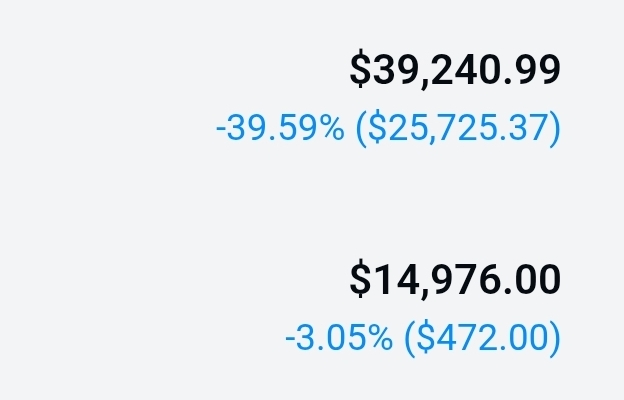Click the ($472.00) loss amount

pyautogui.click(x=482, y=339)
